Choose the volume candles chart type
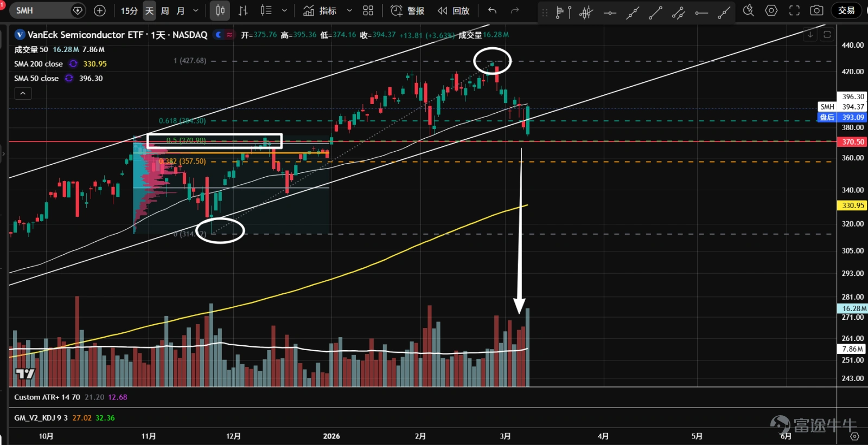Image resolution: width=868 pixels, height=445 pixels. click(266, 10)
